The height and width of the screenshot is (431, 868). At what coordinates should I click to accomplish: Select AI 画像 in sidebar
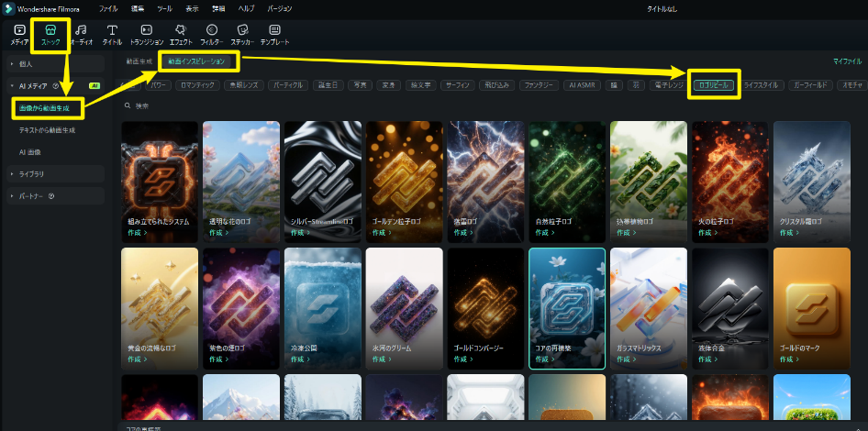coord(30,151)
